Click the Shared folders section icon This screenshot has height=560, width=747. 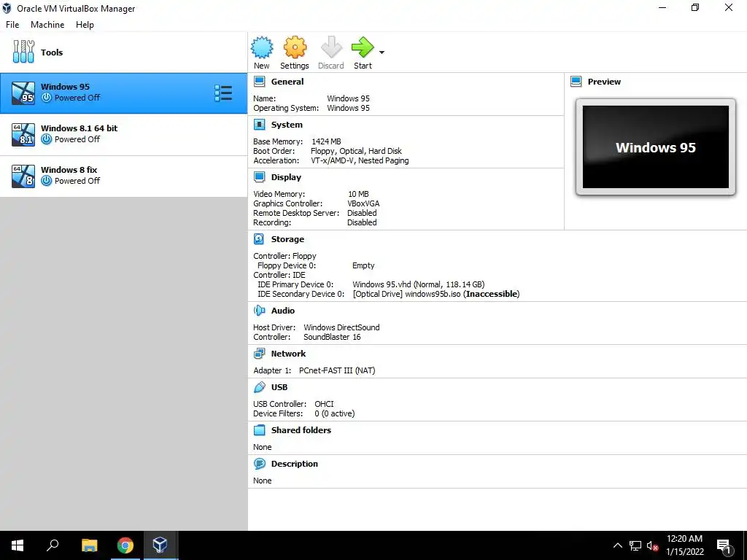(x=260, y=430)
